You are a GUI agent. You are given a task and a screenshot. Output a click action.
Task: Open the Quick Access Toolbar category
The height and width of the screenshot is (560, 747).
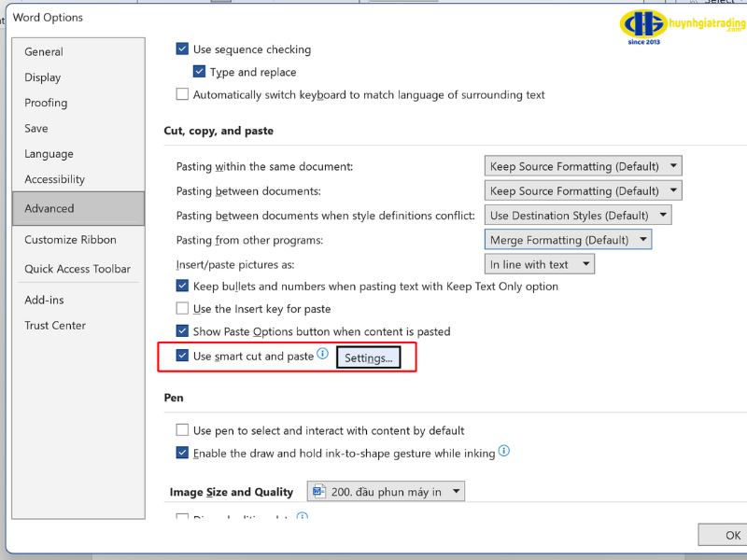[78, 269]
